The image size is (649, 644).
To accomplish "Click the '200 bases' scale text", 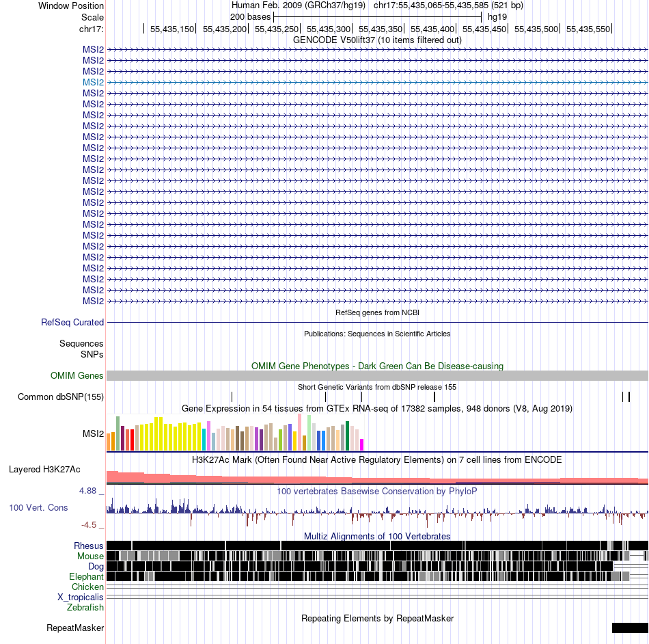I will pyautogui.click(x=250, y=17).
